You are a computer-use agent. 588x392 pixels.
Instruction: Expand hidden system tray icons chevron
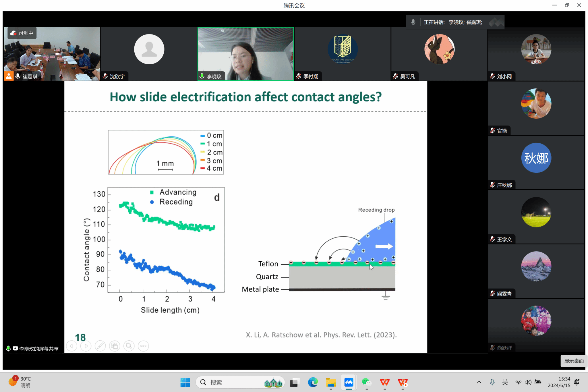pos(479,382)
